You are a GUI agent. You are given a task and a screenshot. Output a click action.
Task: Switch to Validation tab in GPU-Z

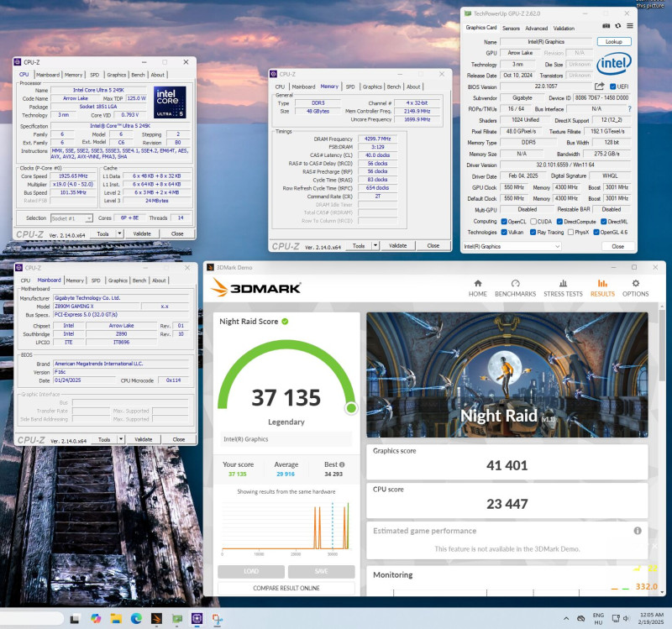[x=564, y=29]
